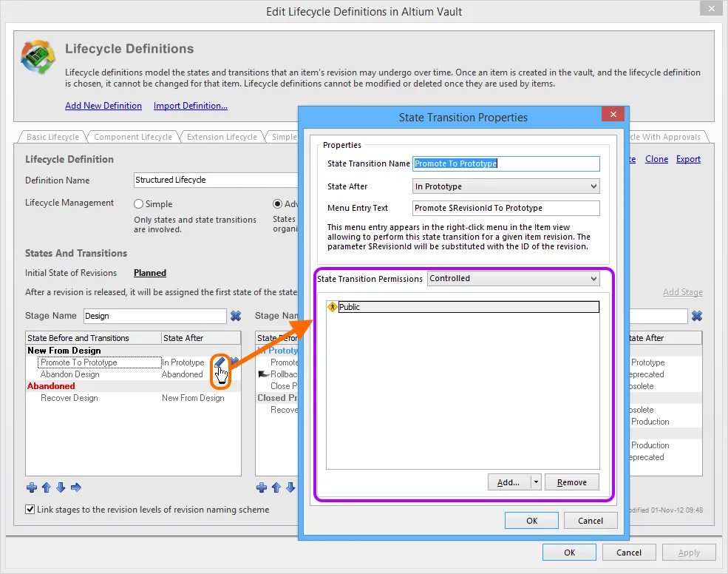The image size is (728, 574).
Task: Click the right arrow icon under the Design stage list
Action: pyautogui.click(x=76, y=487)
